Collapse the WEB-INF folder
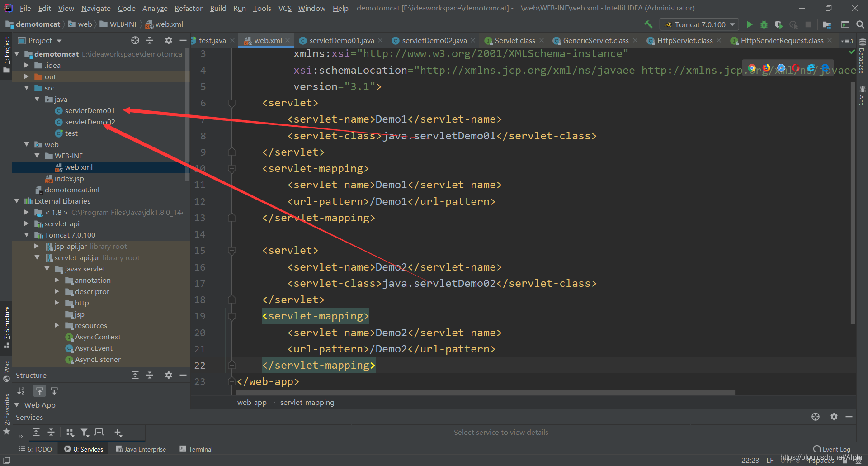 37,156
